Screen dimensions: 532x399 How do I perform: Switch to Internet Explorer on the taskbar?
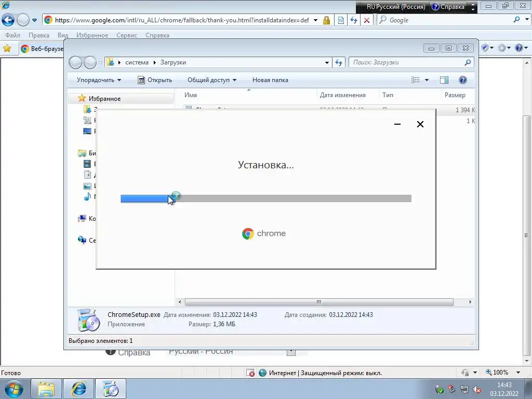click(78, 389)
